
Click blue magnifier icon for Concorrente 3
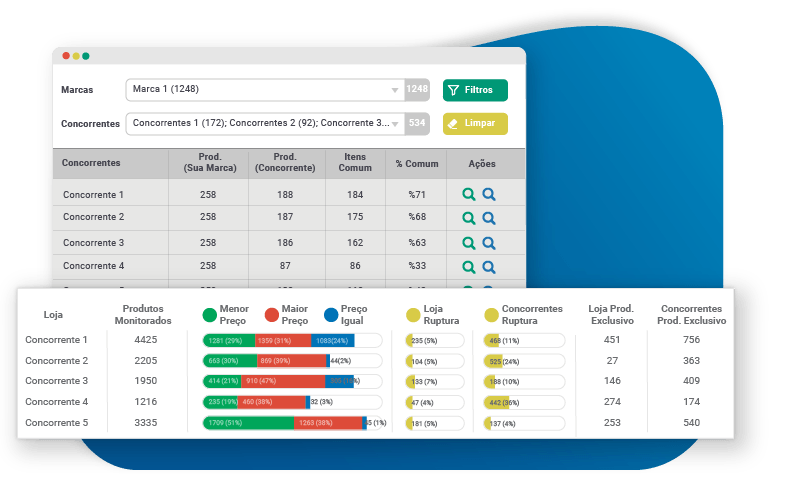489,243
